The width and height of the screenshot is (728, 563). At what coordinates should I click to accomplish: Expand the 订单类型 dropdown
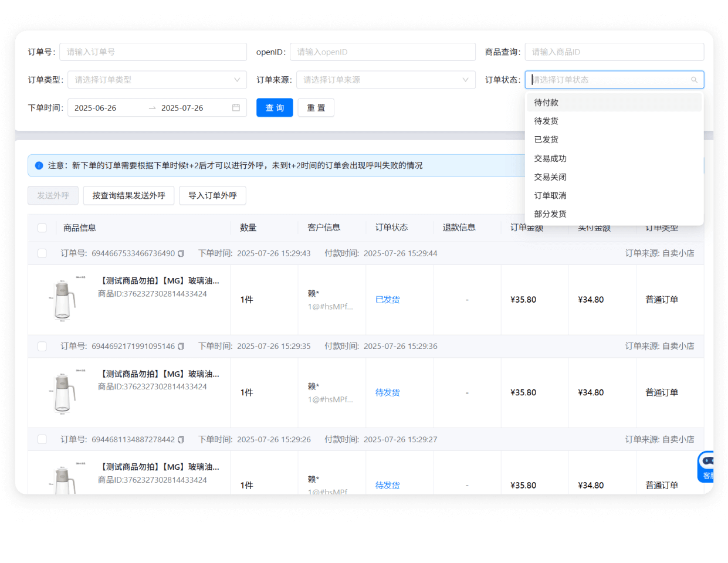click(x=157, y=80)
